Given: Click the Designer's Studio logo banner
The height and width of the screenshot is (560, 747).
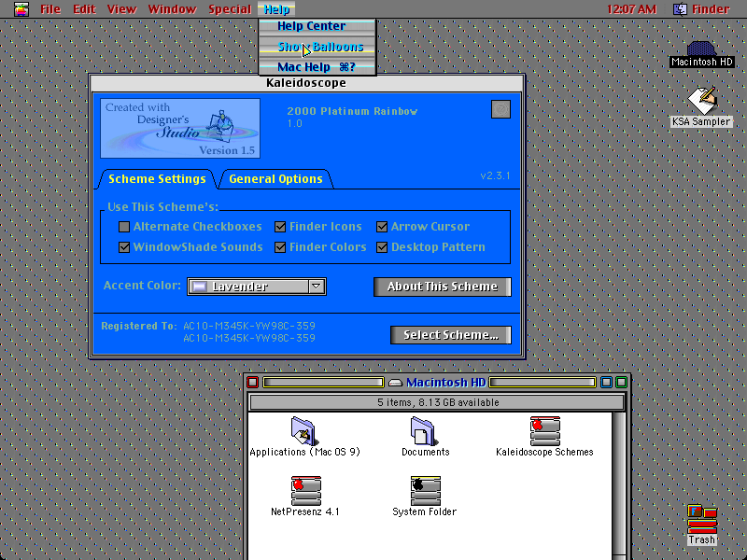Looking at the screenshot, I should [x=180, y=128].
